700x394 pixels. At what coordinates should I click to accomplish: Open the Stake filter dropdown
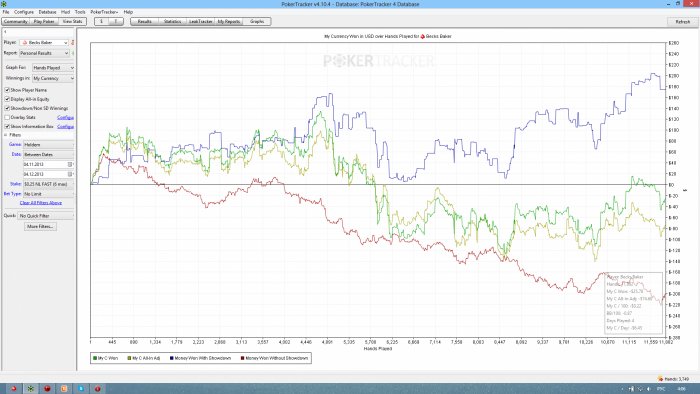[x=49, y=184]
